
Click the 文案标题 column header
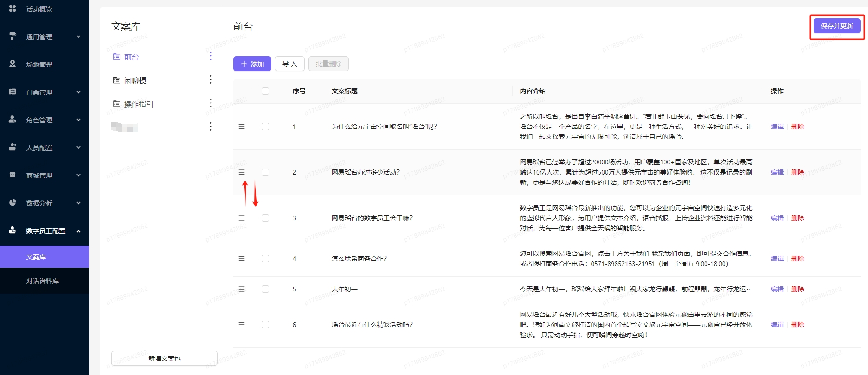[345, 91]
